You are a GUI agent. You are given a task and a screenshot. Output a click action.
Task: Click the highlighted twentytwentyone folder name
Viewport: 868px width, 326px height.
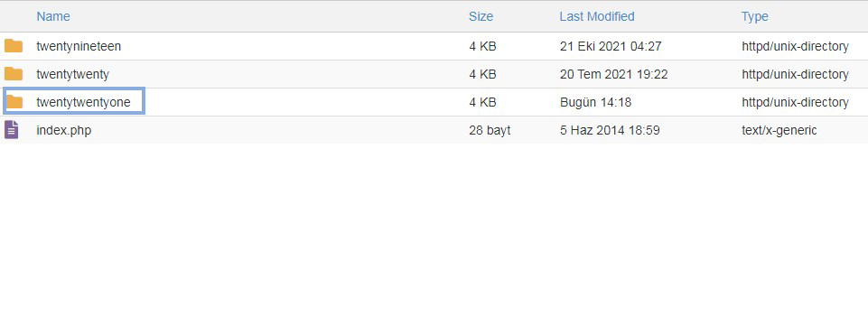coord(84,102)
